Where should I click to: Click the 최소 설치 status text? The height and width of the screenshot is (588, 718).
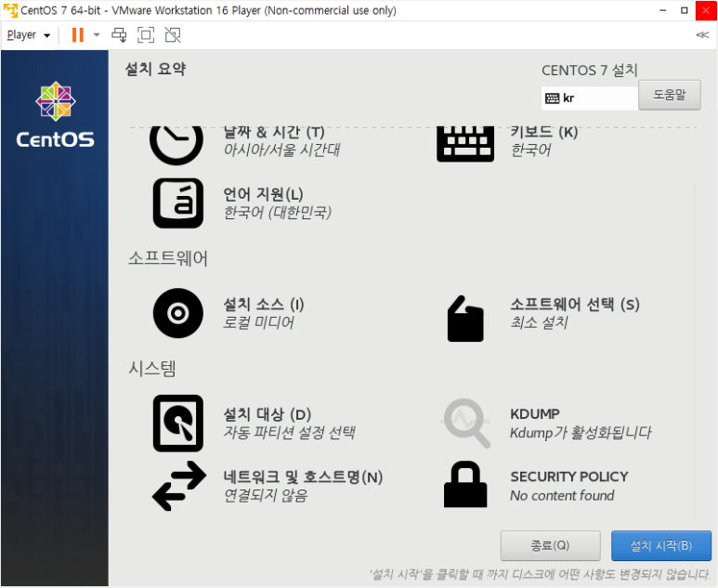point(539,323)
